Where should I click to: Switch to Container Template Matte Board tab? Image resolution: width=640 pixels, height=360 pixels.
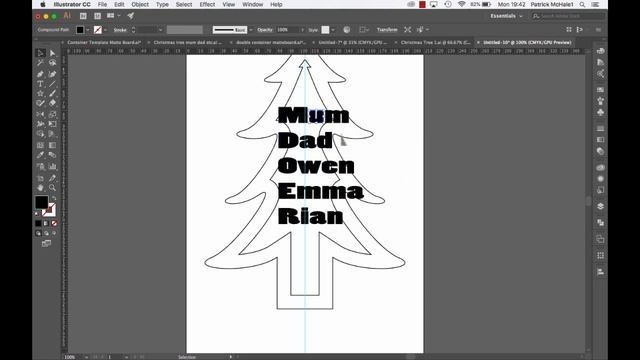point(104,42)
